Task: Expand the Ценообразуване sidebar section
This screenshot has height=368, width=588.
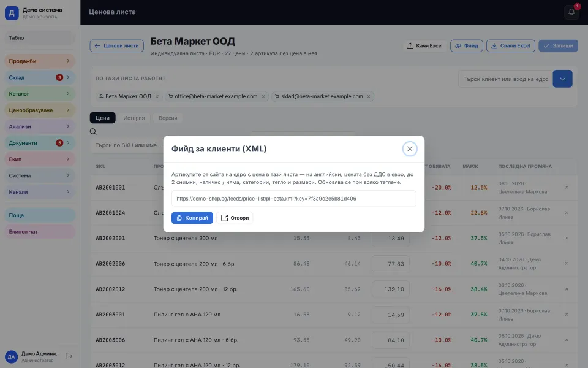Action: point(40,110)
